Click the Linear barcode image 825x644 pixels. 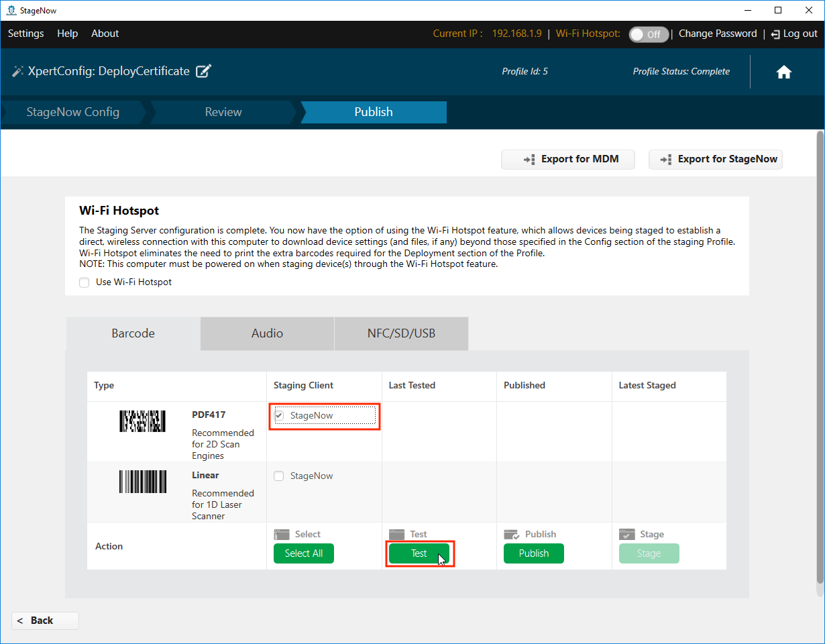pos(142,482)
